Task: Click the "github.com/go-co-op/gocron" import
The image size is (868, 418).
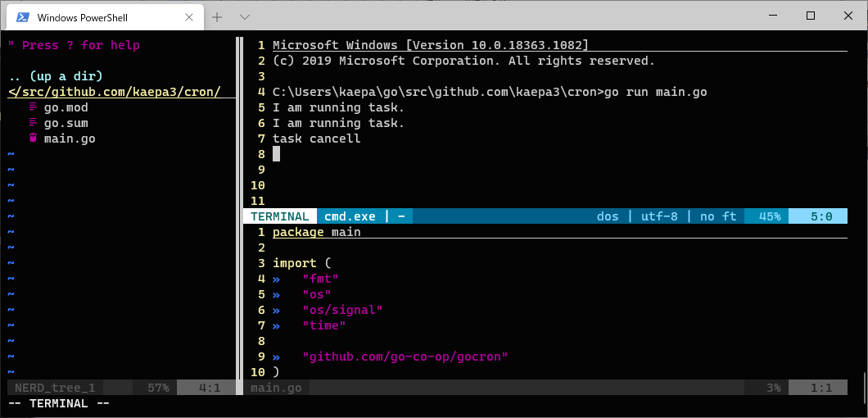Action: (405, 357)
